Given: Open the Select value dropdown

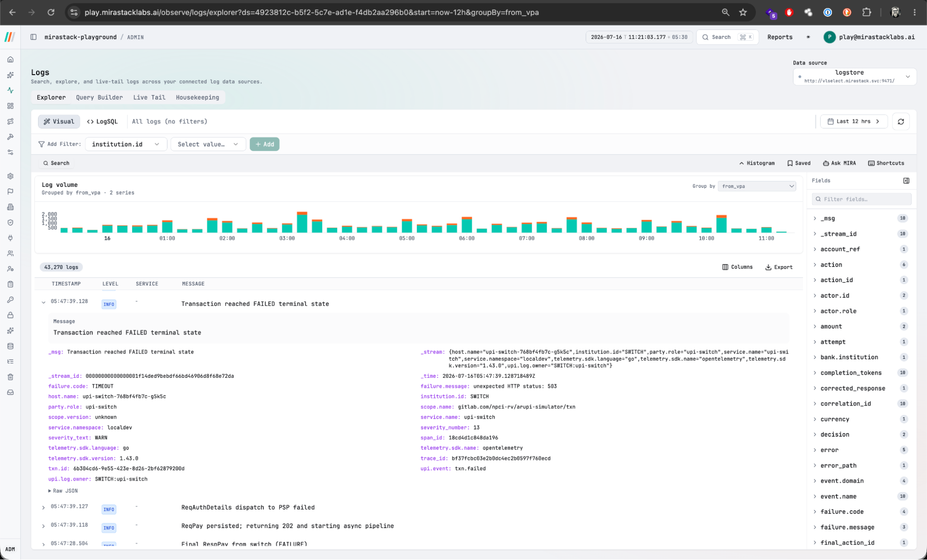Looking at the screenshot, I should pyautogui.click(x=208, y=144).
